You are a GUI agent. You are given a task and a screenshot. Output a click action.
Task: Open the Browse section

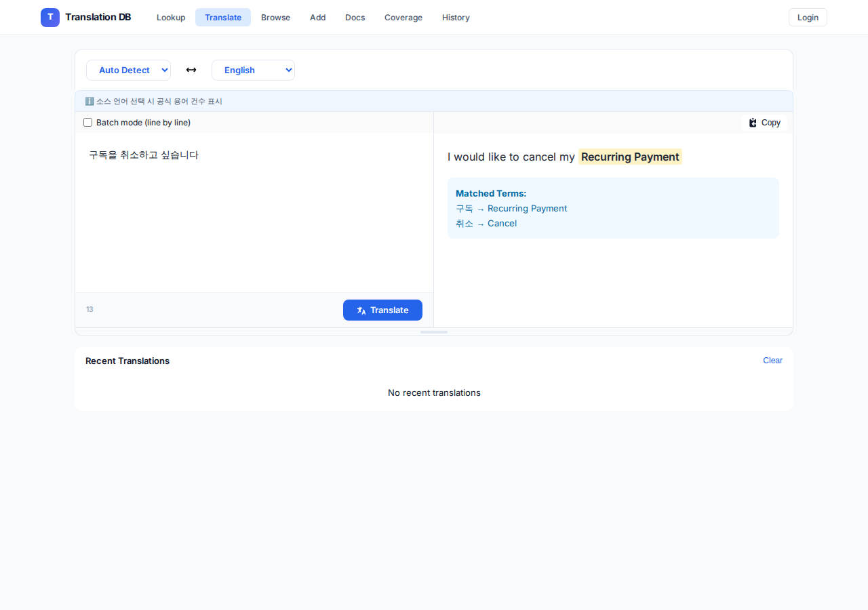[275, 17]
